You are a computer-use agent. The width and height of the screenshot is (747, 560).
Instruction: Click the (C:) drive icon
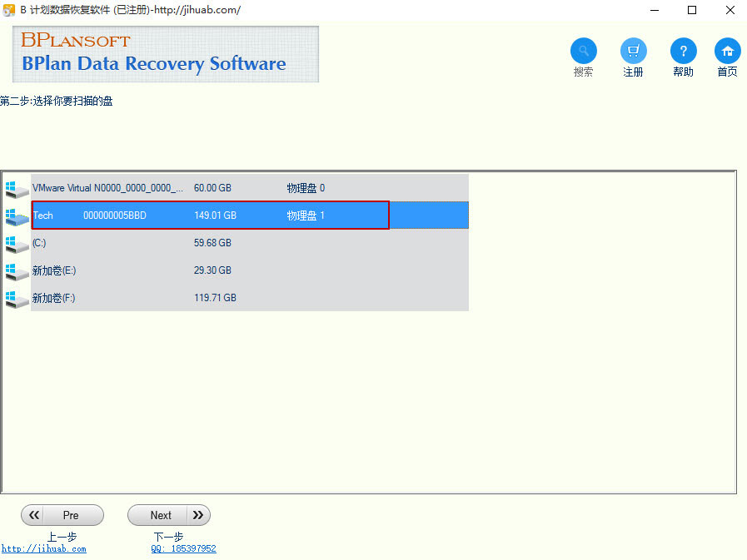point(16,244)
